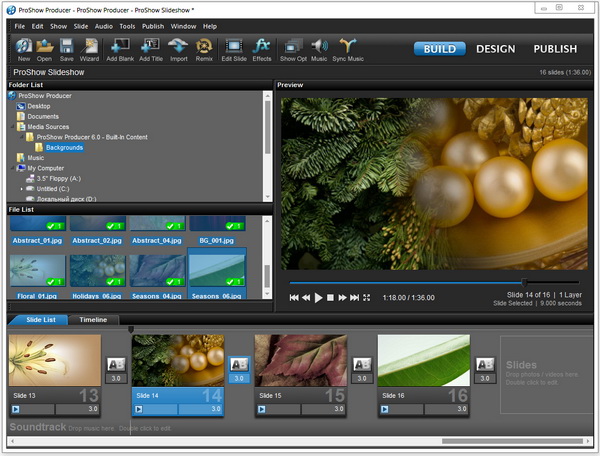Save the show with Save icon
Screen dimensions: 600x456
point(67,50)
